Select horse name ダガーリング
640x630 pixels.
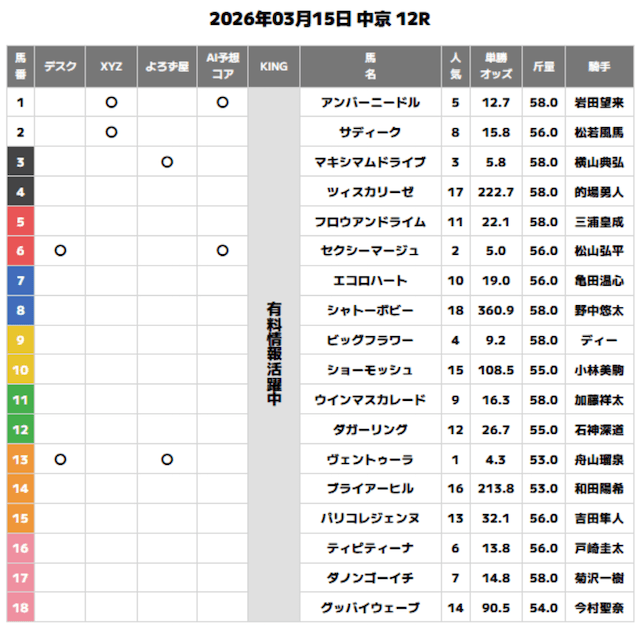(370, 430)
